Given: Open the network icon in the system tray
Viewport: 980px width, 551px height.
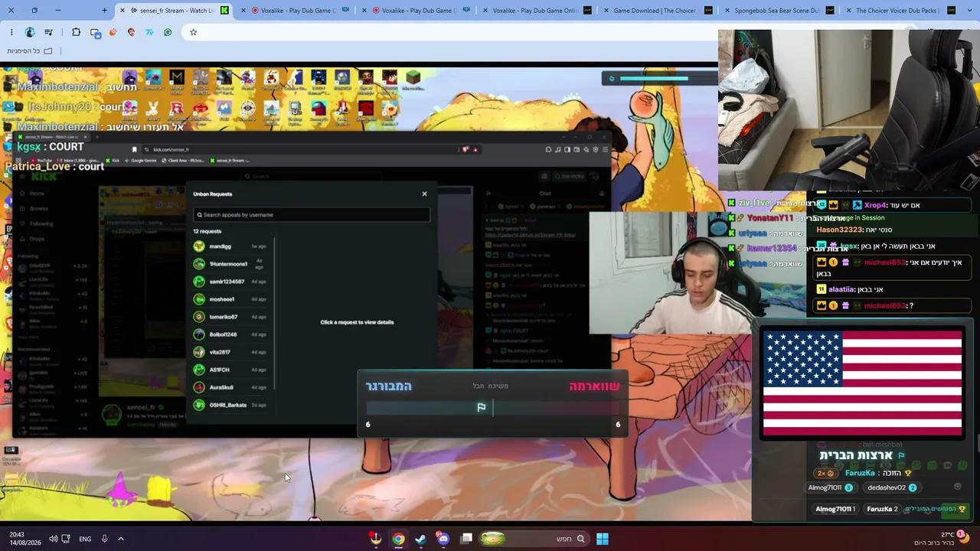Looking at the screenshot, I should (x=66, y=539).
